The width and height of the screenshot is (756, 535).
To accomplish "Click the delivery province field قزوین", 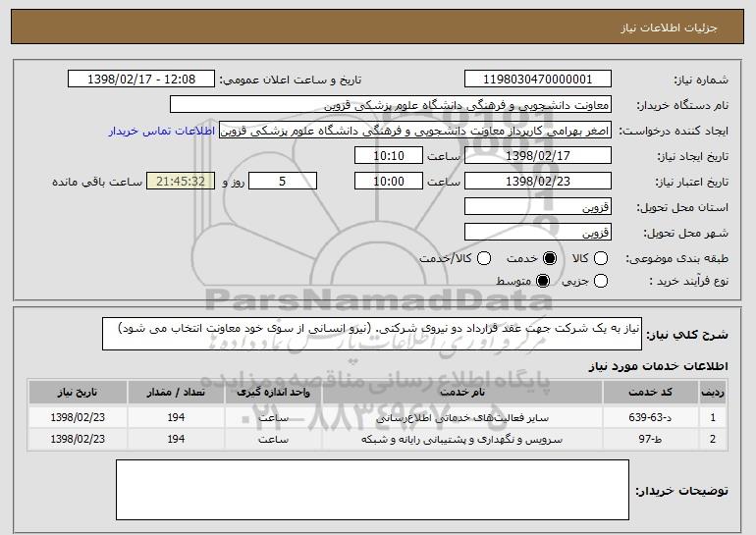I will (538, 207).
